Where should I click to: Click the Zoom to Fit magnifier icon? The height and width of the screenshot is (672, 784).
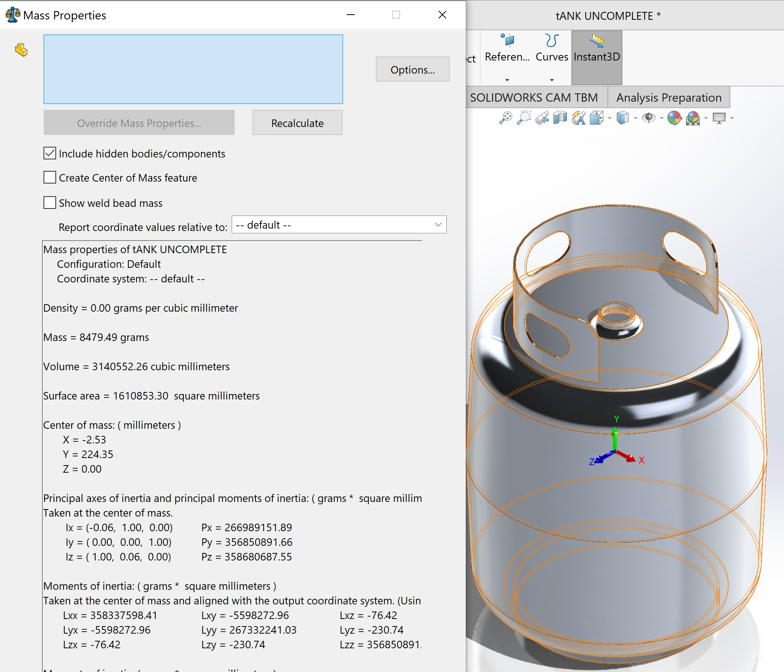[x=506, y=118]
